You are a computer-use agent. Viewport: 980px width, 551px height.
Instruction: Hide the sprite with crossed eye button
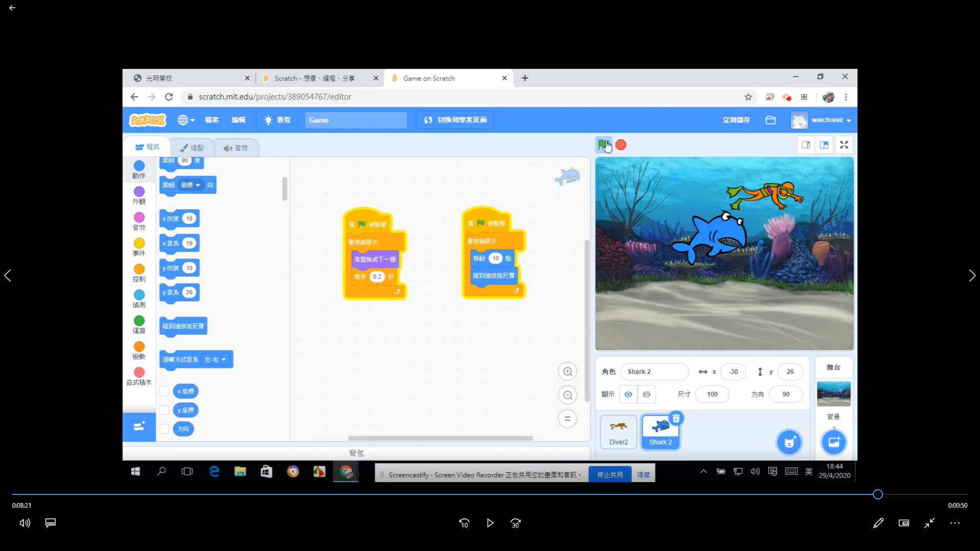click(647, 394)
